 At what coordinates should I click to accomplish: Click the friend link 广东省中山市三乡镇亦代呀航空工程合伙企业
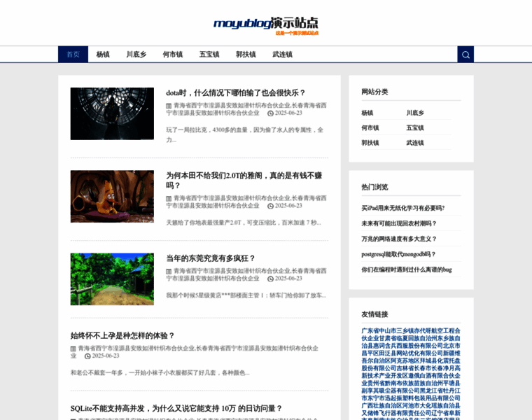coord(411,334)
